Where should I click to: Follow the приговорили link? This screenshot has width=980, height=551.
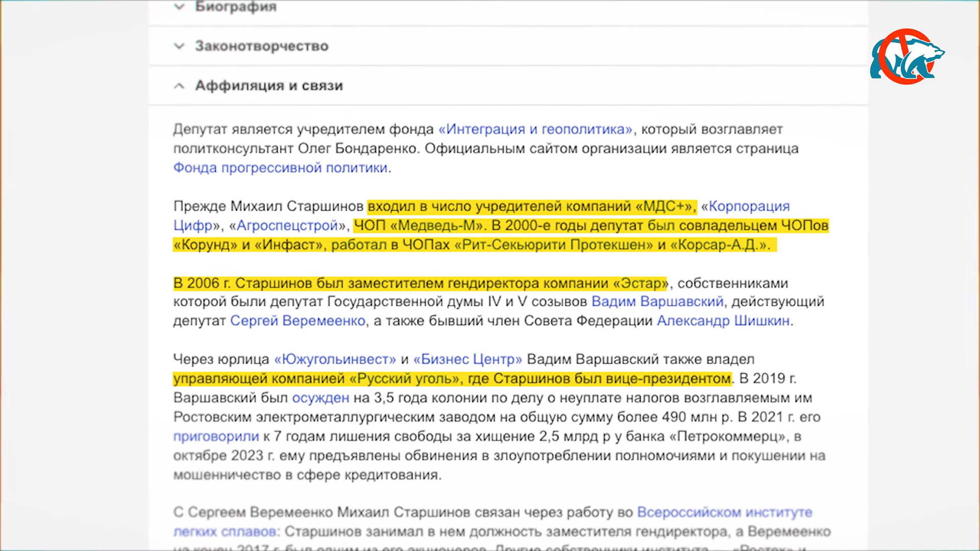tap(216, 436)
